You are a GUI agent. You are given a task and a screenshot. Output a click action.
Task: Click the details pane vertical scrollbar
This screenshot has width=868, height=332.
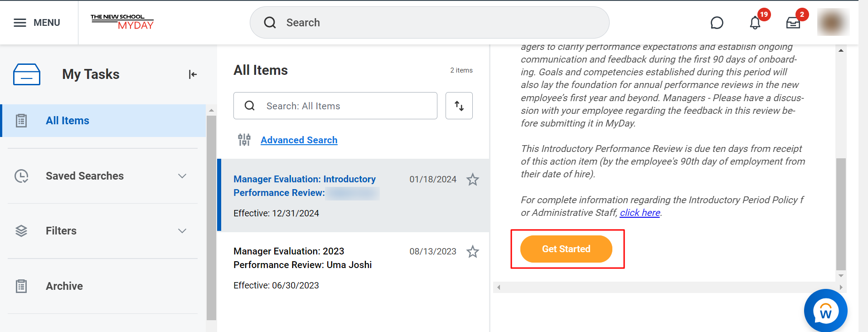(841, 214)
